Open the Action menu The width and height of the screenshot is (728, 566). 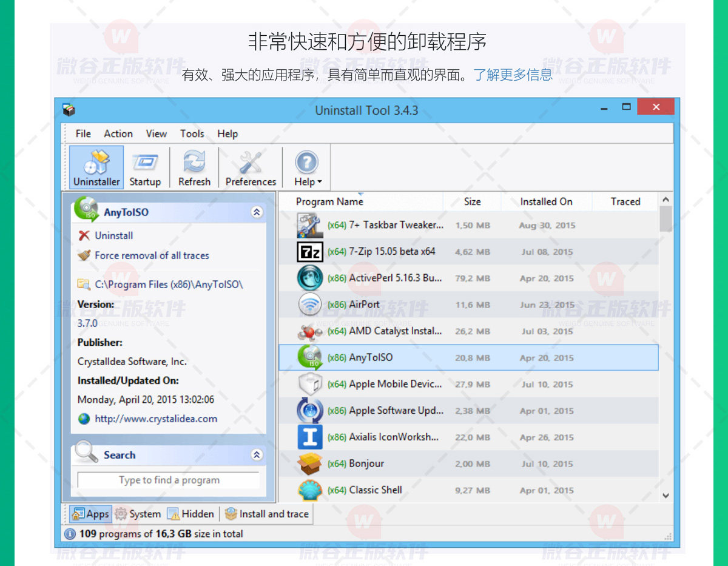[118, 133]
